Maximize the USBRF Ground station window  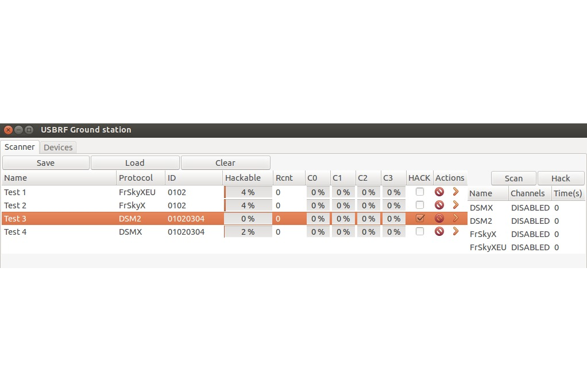(x=29, y=130)
